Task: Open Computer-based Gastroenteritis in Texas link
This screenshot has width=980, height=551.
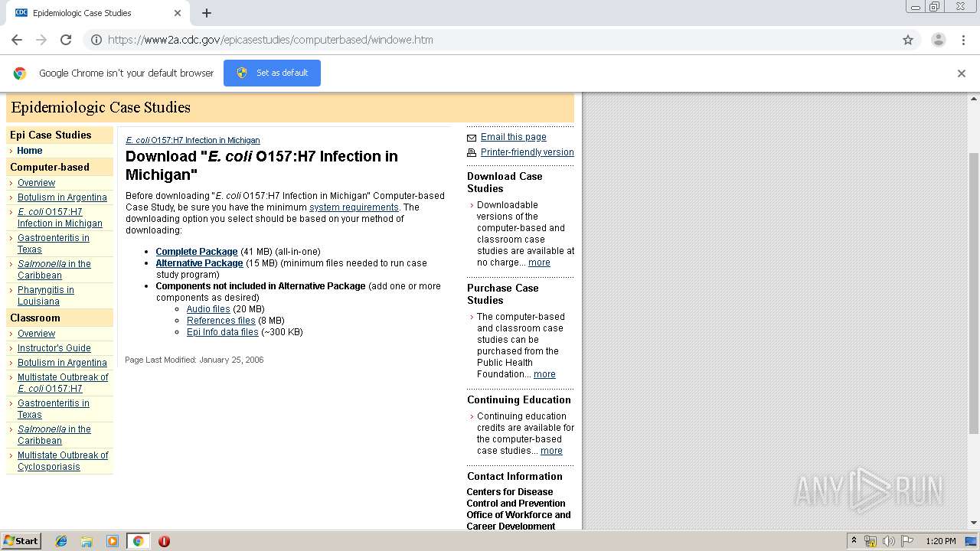Action: tap(53, 243)
